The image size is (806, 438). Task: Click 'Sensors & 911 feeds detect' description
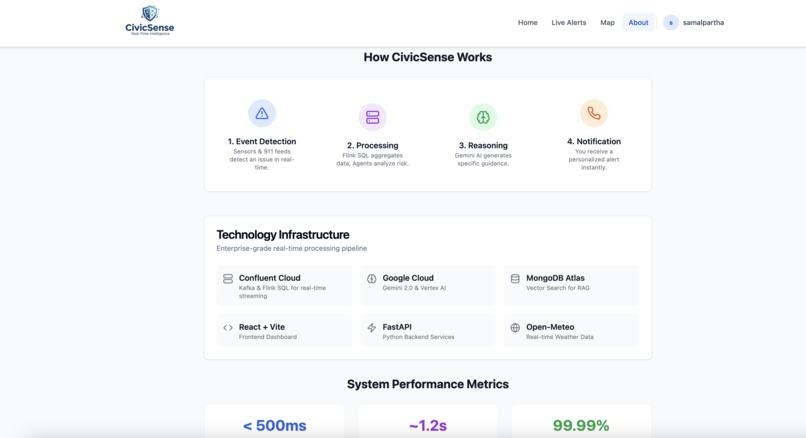(x=262, y=159)
